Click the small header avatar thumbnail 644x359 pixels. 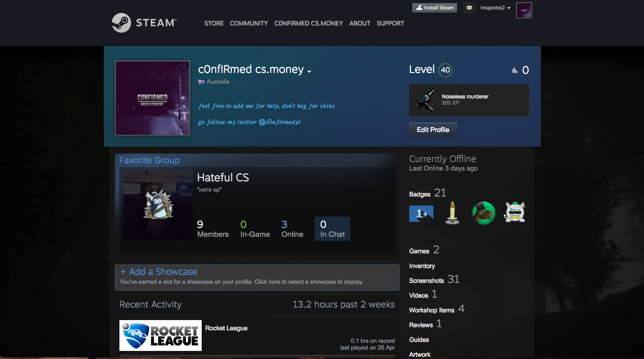[x=524, y=10]
